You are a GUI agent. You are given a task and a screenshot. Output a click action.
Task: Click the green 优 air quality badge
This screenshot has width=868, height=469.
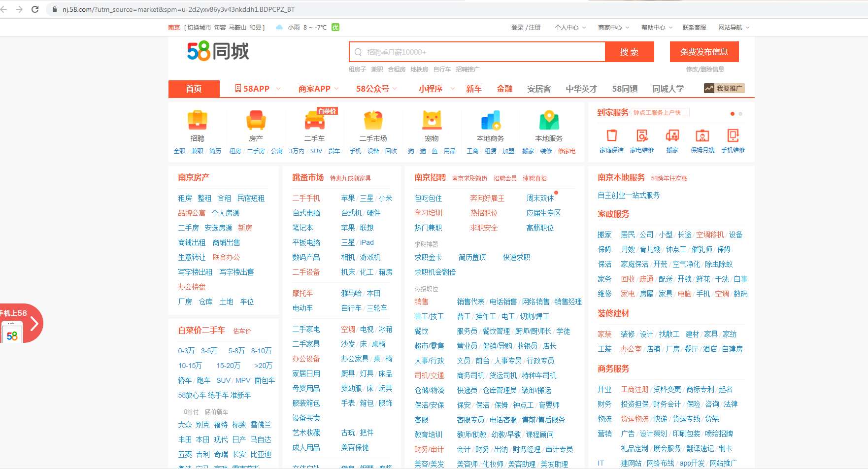pos(335,27)
